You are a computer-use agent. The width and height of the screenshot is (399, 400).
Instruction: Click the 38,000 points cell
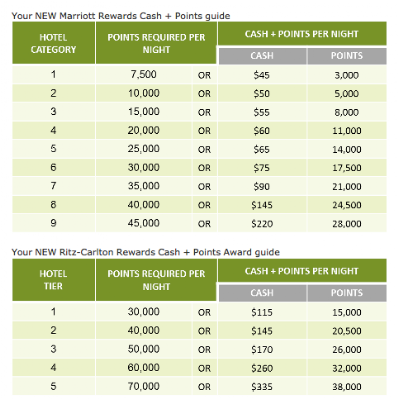coord(347,387)
